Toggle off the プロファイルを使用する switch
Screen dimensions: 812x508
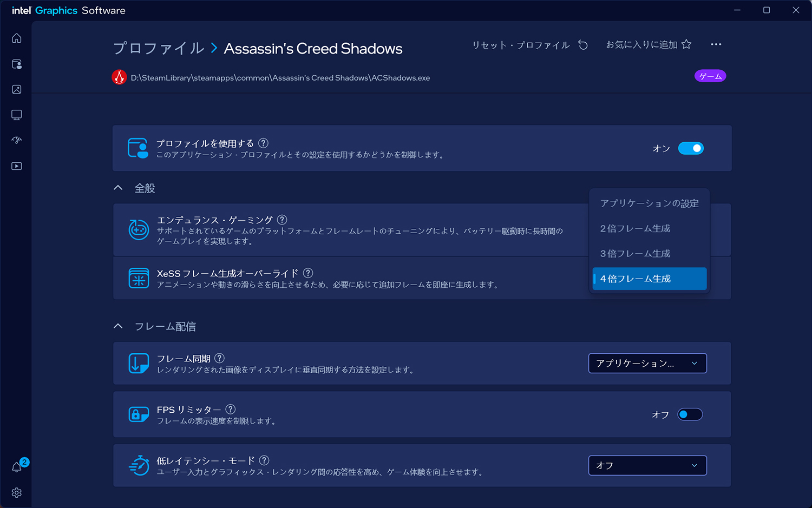tap(691, 148)
